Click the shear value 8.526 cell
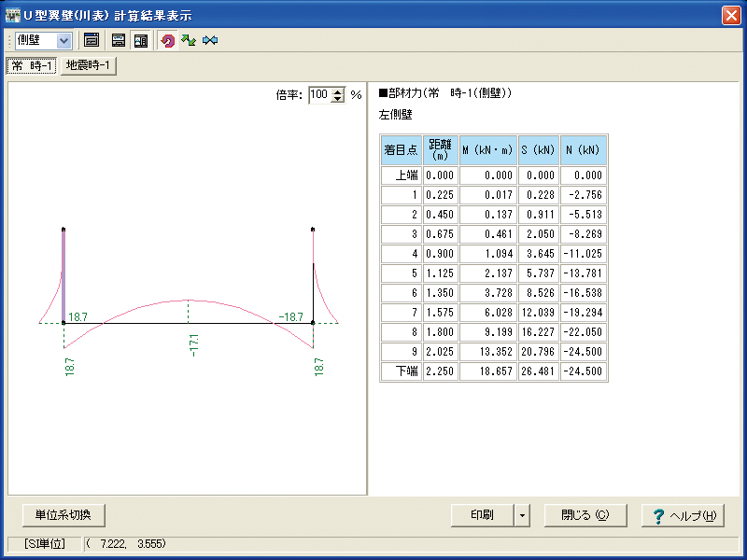Viewport: 747px width, 560px height. click(539, 293)
